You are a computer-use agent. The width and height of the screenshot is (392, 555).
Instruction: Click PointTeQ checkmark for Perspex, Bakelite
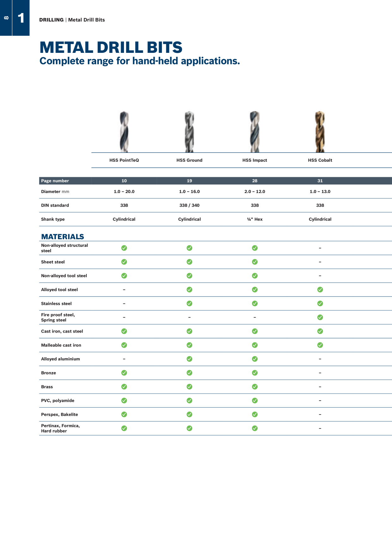tap(124, 415)
